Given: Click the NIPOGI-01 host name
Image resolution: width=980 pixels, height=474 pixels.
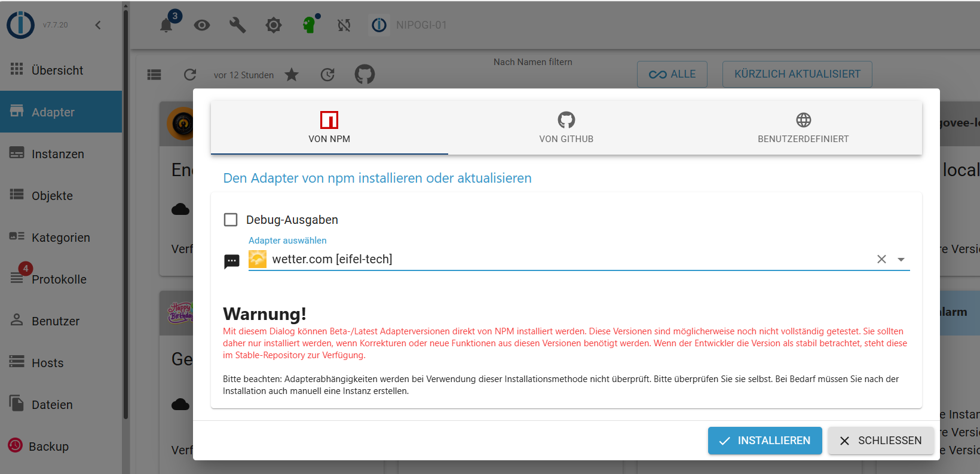Looking at the screenshot, I should click(x=421, y=25).
